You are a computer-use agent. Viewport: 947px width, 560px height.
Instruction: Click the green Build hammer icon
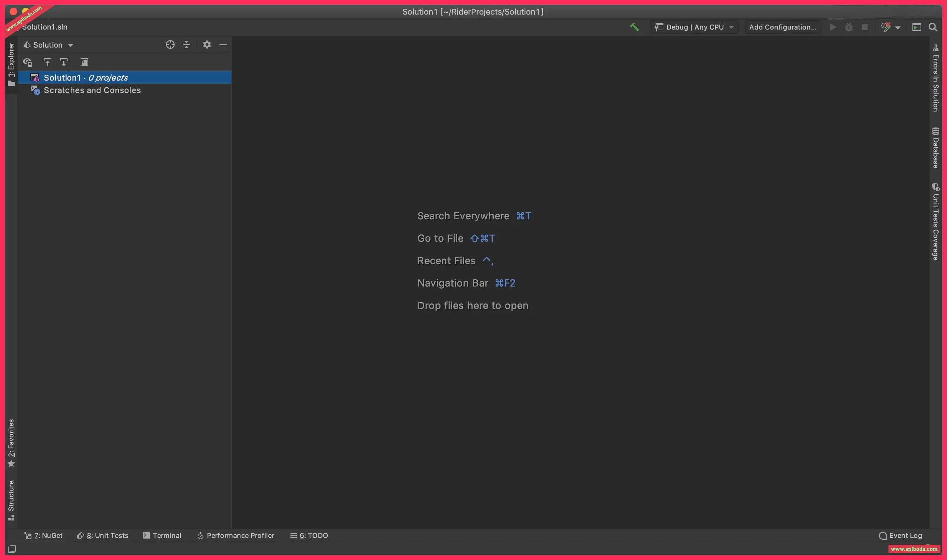click(634, 27)
